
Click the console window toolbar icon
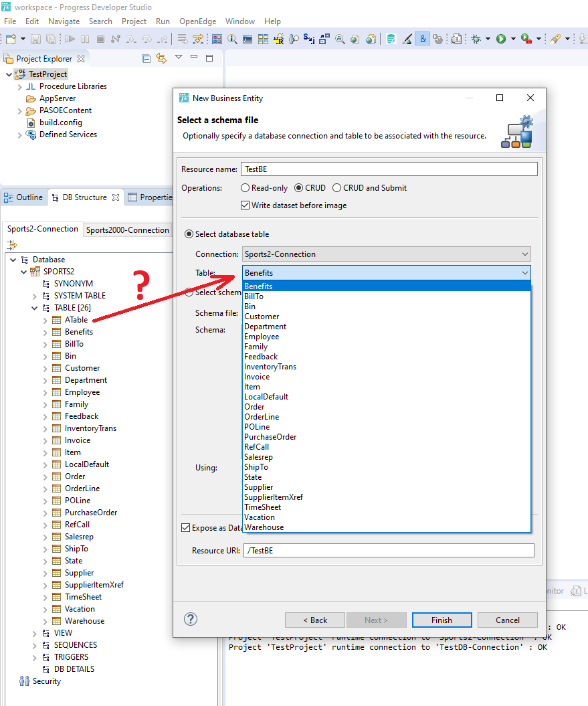tap(248, 39)
